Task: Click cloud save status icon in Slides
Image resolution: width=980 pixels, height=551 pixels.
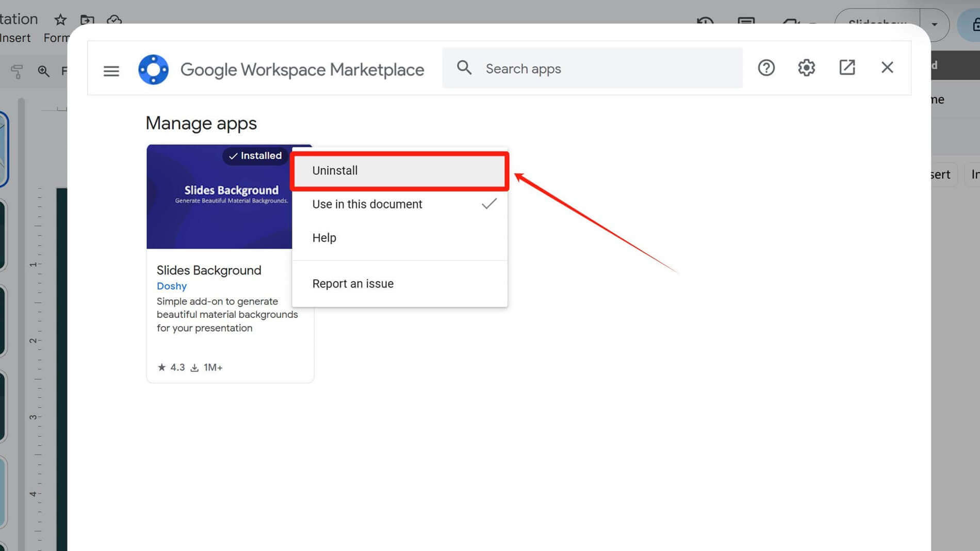Action: pos(114,20)
